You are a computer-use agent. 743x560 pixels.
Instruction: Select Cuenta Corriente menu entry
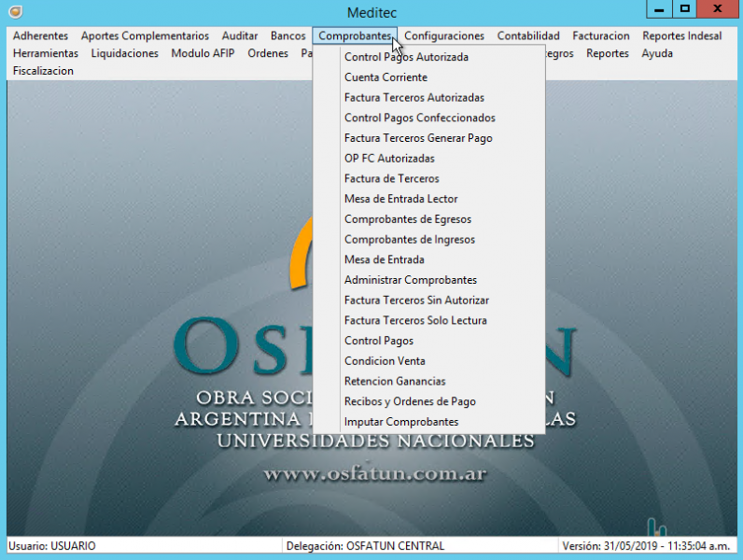click(x=429, y=77)
